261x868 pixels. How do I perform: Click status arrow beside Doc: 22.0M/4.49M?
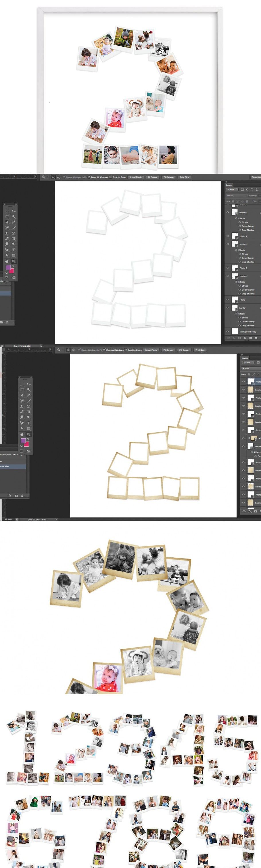pyautogui.click(x=41, y=346)
